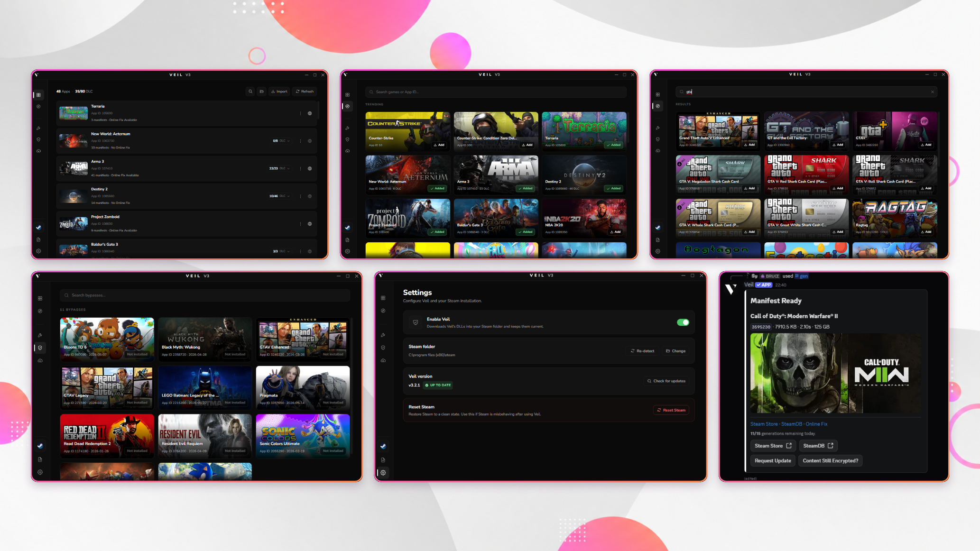Open Terraria's three-dot menu in library list

pyautogui.click(x=300, y=113)
